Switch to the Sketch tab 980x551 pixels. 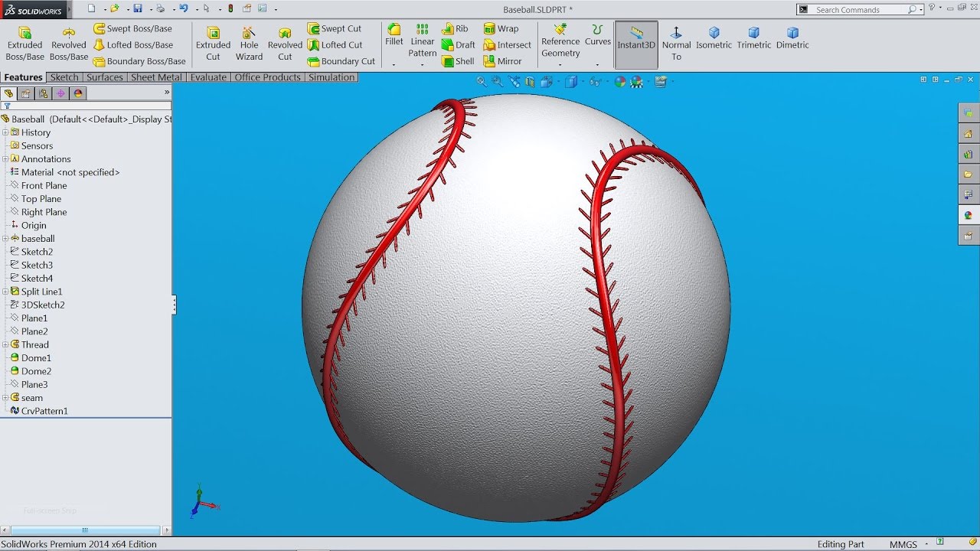click(64, 77)
